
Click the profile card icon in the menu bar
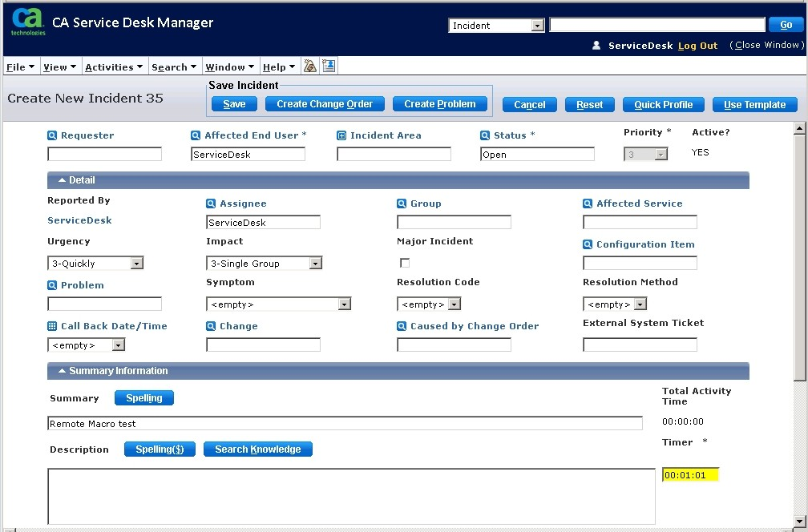click(329, 66)
